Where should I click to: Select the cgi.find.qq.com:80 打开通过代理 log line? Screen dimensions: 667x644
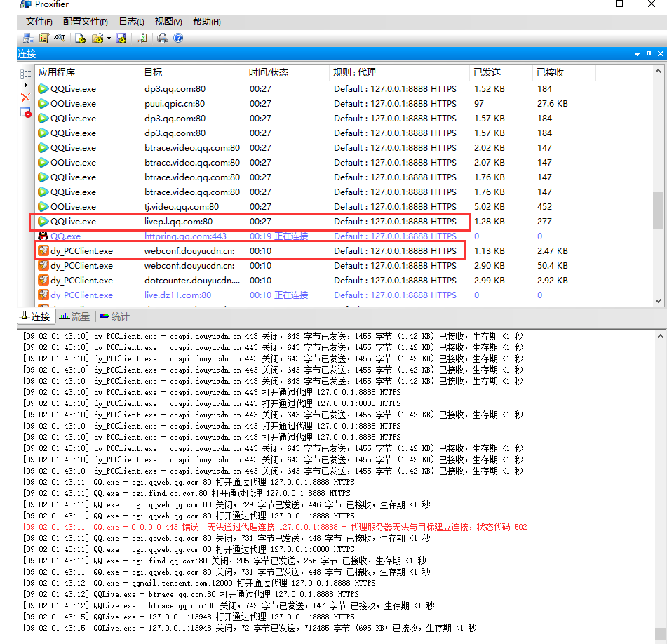coord(187,493)
